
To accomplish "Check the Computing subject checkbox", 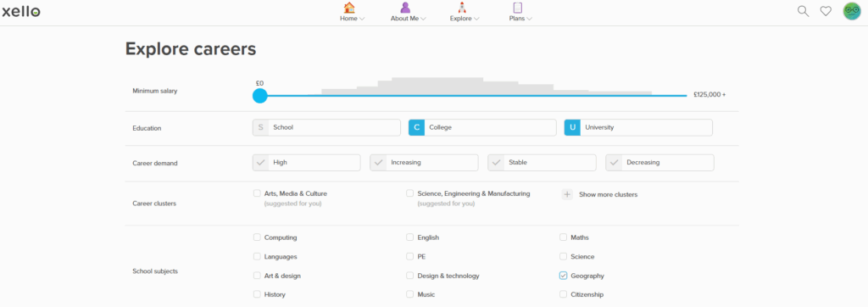I will (257, 237).
